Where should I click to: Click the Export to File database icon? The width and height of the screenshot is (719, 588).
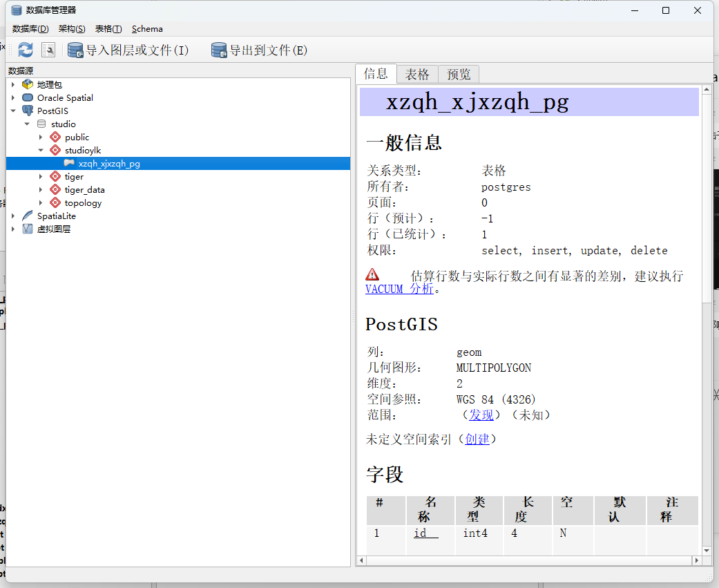(x=219, y=50)
